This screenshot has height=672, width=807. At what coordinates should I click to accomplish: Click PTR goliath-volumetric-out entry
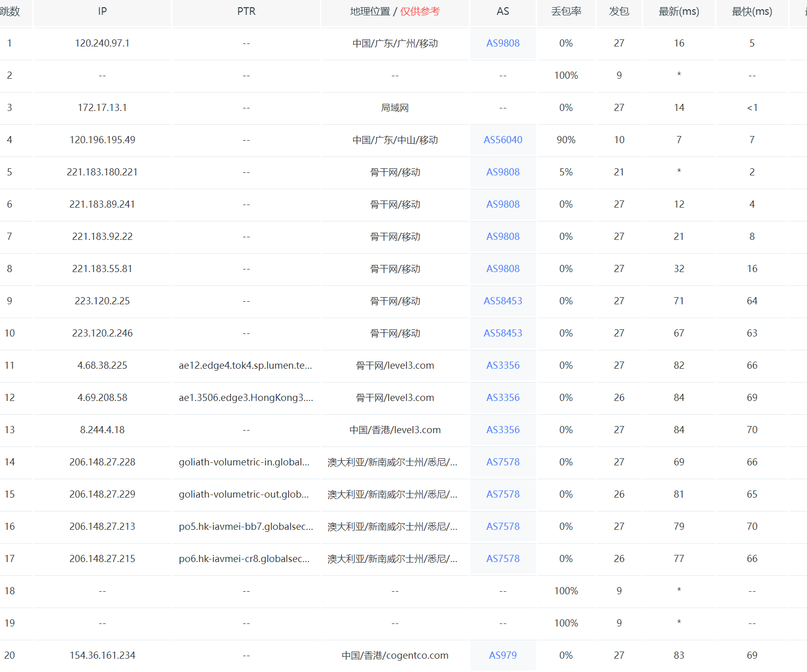(x=244, y=494)
